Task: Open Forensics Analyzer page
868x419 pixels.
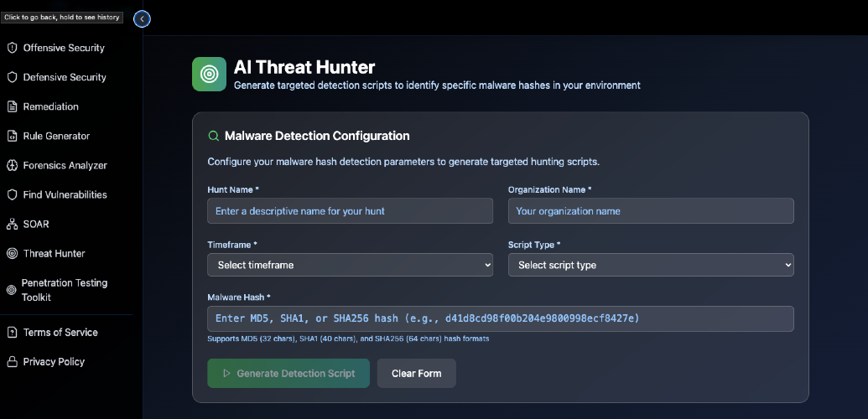Action: 66,165
